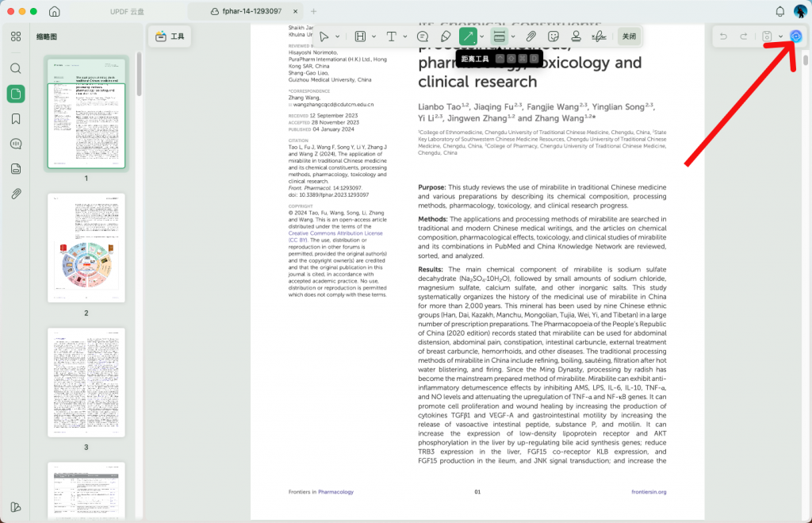This screenshot has height=523, width=812.
Task: Choose the text highlight tool
Action: 361,37
